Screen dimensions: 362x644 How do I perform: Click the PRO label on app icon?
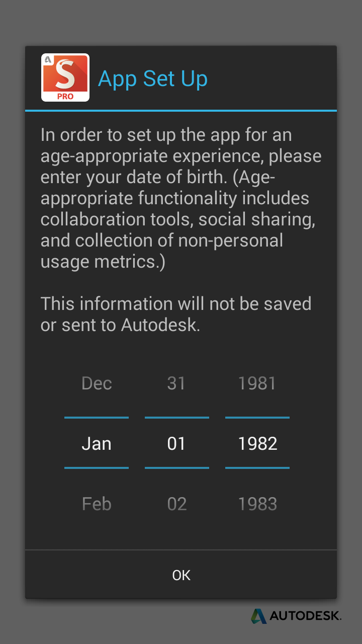coord(65,96)
